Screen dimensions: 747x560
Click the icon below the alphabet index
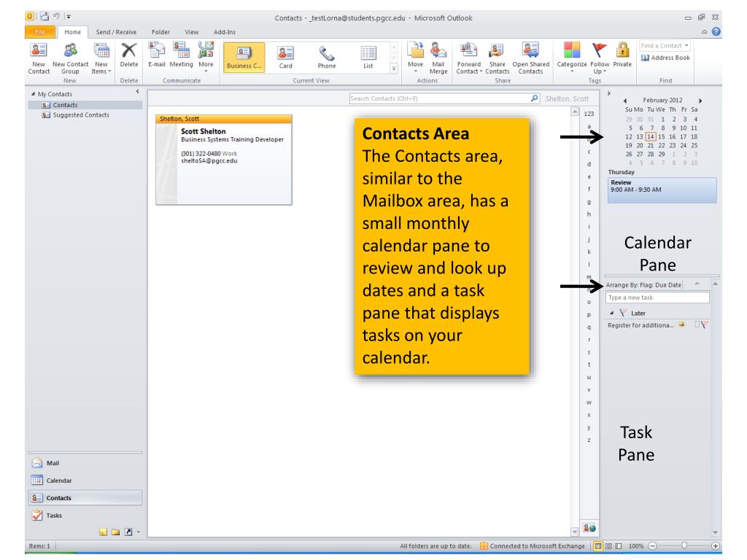coord(589,528)
